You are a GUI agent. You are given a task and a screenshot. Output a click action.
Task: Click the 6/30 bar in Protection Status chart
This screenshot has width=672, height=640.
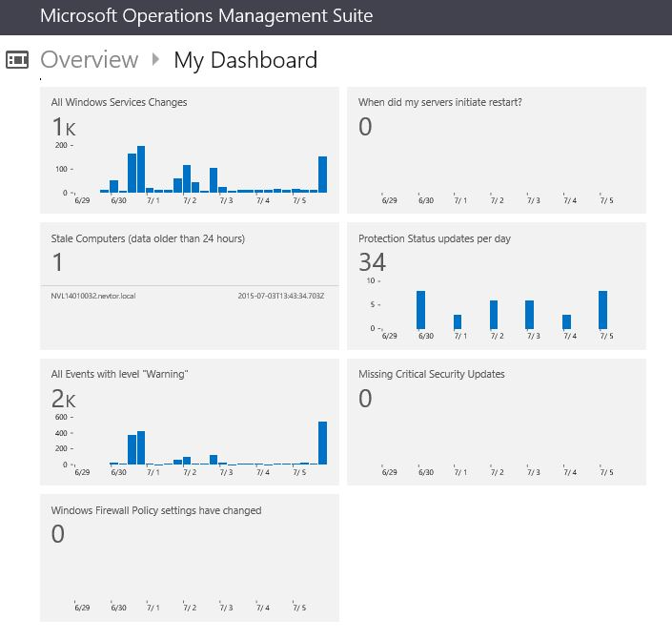[x=421, y=310]
